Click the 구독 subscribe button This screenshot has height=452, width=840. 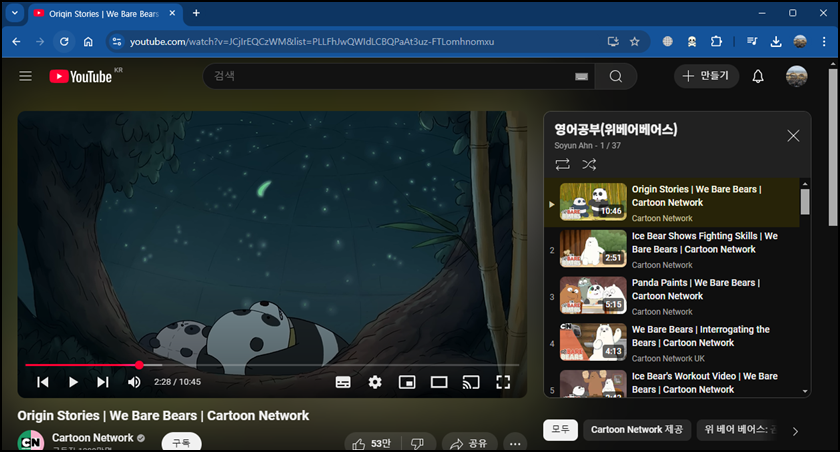182,442
